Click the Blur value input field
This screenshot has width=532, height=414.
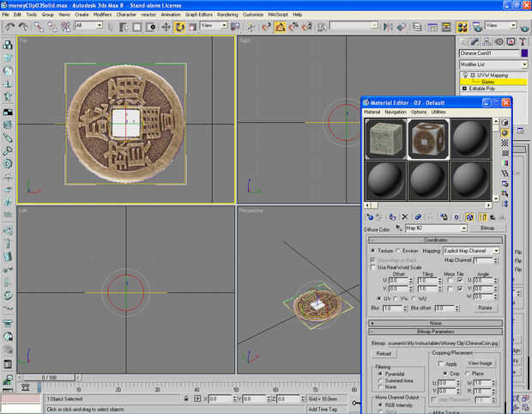click(x=390, y=307)
